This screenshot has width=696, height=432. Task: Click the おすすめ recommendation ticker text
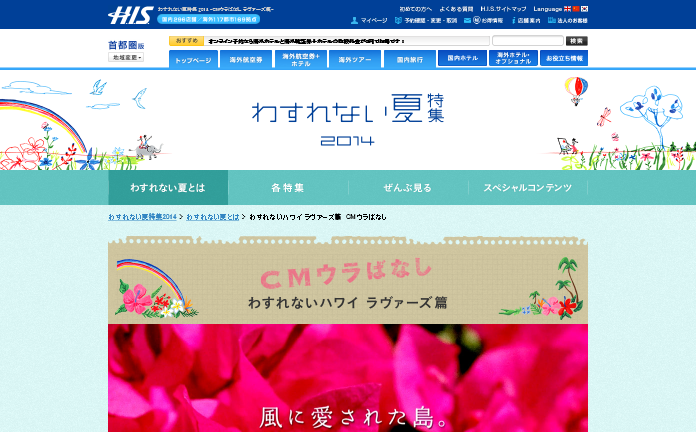[x=306, y=41]
